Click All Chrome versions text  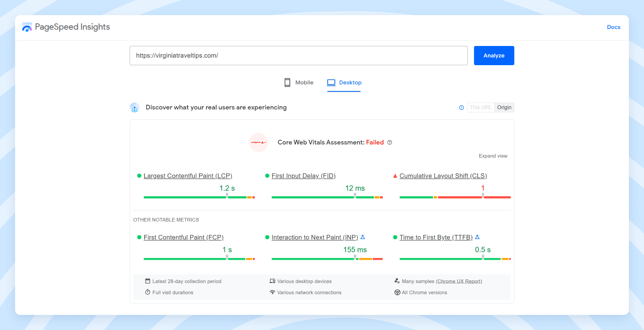click(425, 293)
